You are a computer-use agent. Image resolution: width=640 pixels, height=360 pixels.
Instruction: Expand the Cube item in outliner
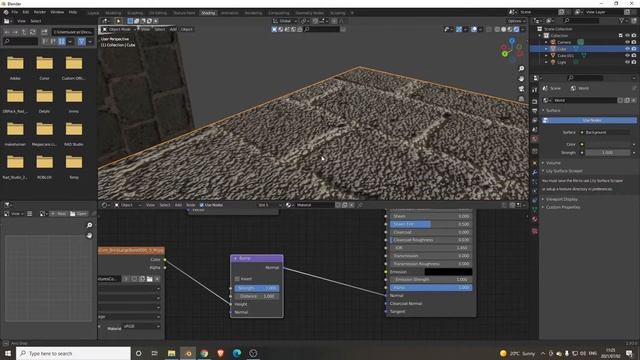(546, 49)
